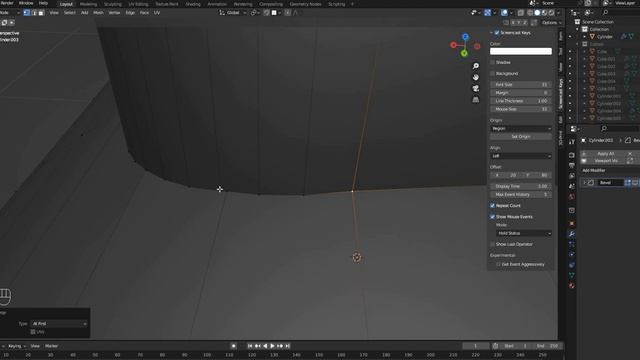Toggle the Screencast Keys checkbox
Viewport: 640px width, 360px height.
497,33
